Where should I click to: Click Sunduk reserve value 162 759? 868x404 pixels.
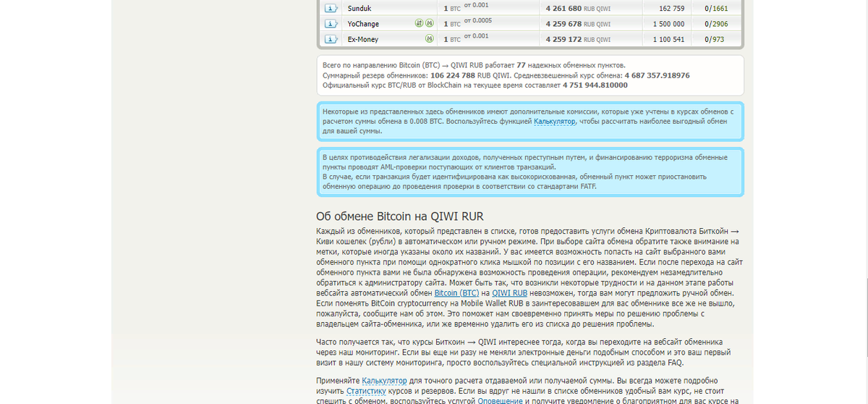672,9
